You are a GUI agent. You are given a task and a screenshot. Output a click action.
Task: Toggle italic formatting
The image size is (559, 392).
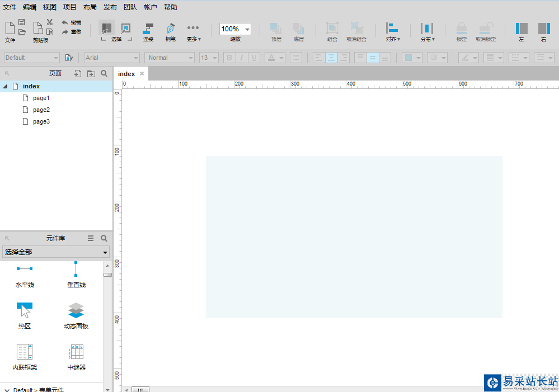[241, 58]
